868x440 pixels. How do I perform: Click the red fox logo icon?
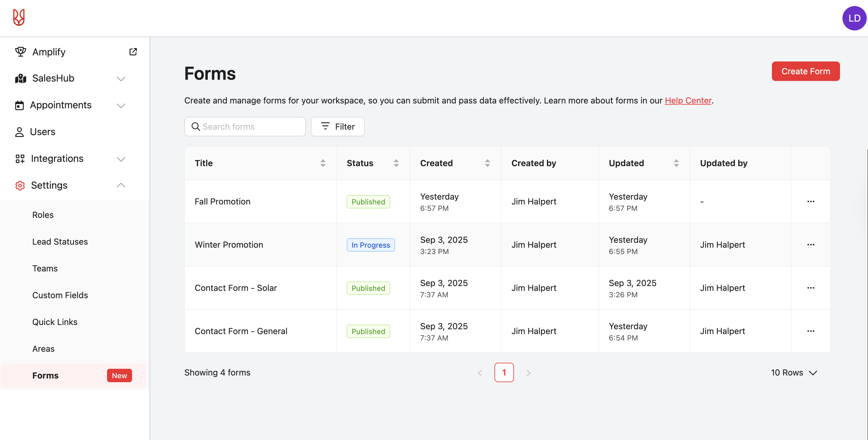[x=19, y=18]
